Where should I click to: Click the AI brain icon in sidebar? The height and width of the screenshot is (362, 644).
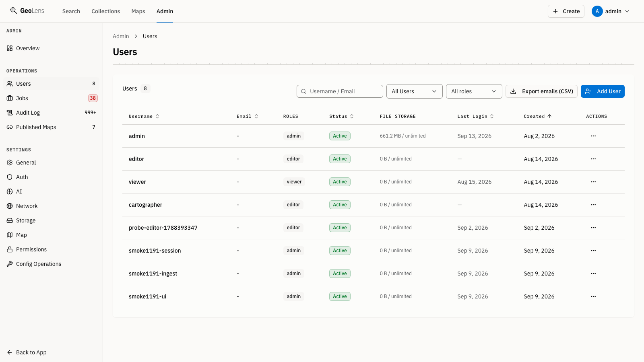click(10, 191)
